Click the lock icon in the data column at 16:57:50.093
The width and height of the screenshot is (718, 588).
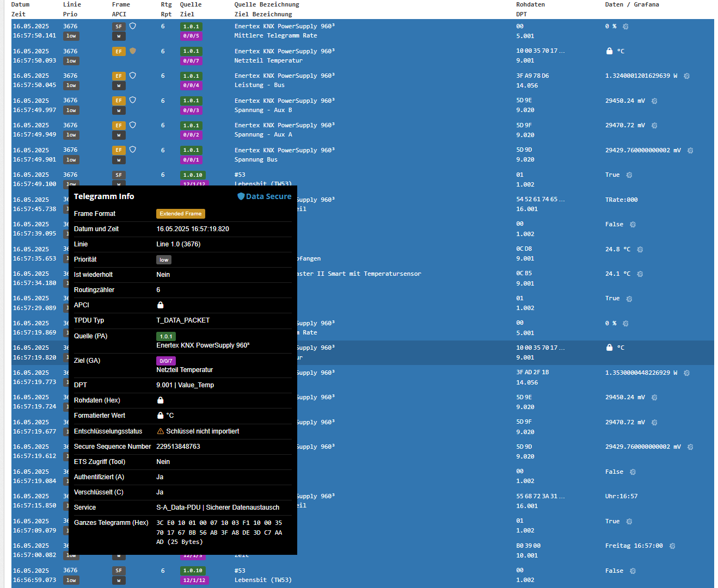pyautogui.click(x=610, y=51)
